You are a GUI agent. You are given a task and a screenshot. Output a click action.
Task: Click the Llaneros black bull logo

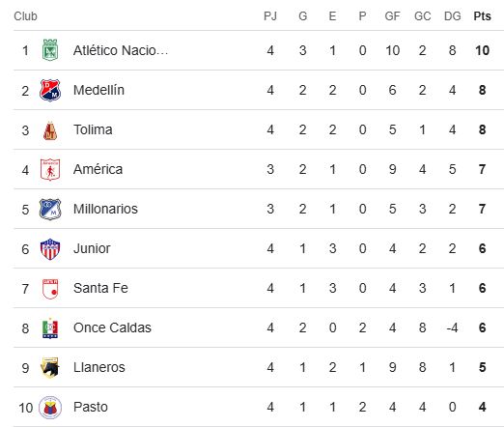coord(50,368)
